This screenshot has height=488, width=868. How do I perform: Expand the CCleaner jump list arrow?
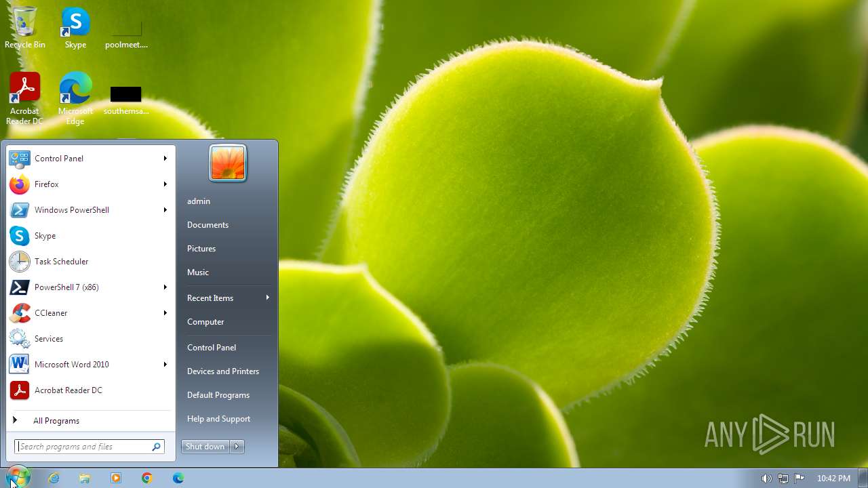(x=165, y=313)
